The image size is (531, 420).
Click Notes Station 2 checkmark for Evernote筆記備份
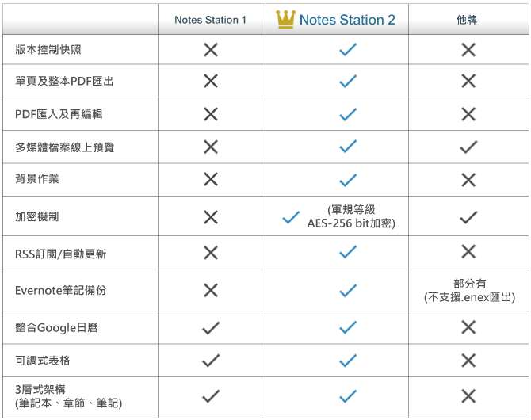point(347,290)
